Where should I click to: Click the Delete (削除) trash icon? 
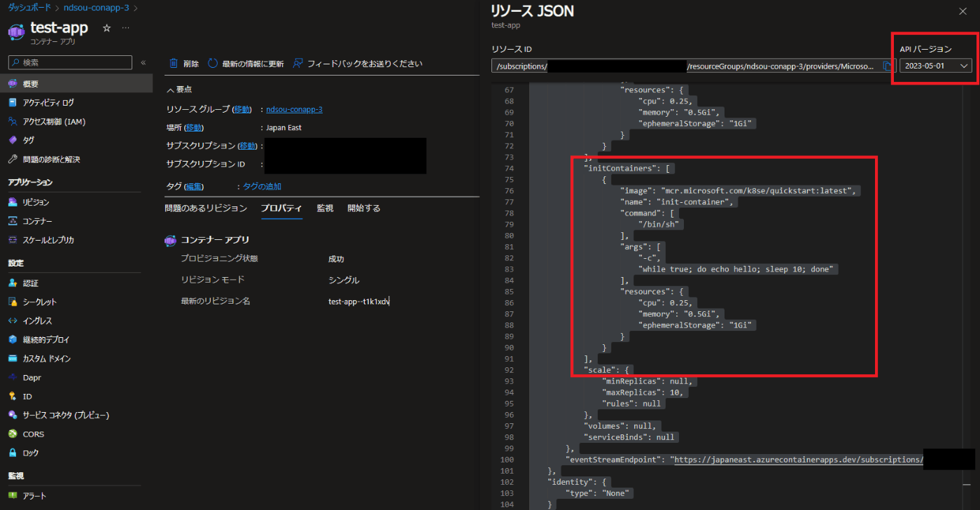coord(174,64)
